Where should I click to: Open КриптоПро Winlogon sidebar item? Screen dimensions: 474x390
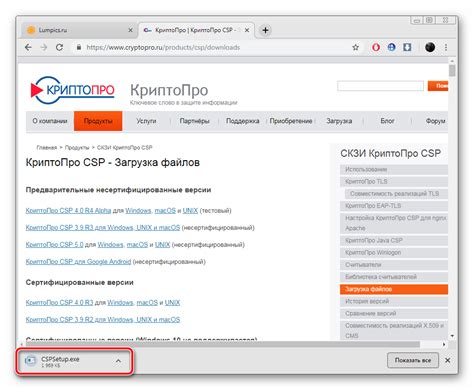[394, 253]
